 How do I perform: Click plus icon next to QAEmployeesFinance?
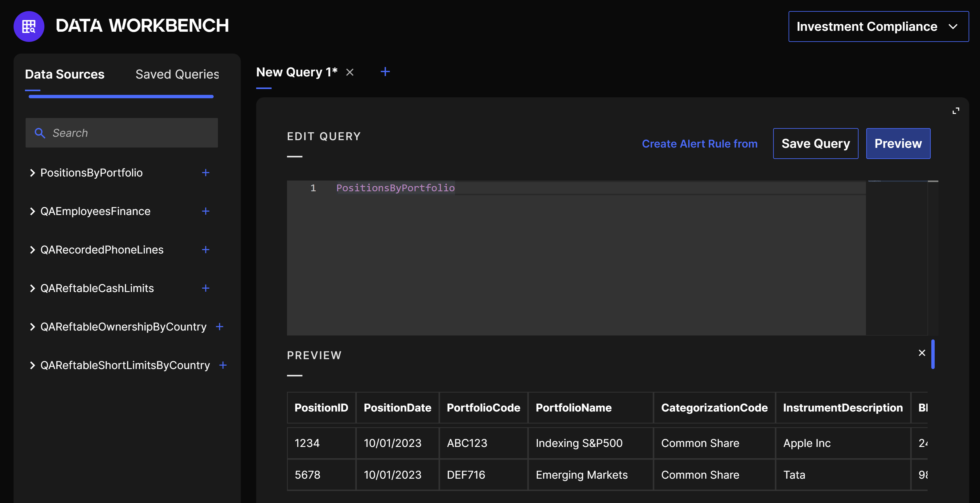click(x=205, y=211)
